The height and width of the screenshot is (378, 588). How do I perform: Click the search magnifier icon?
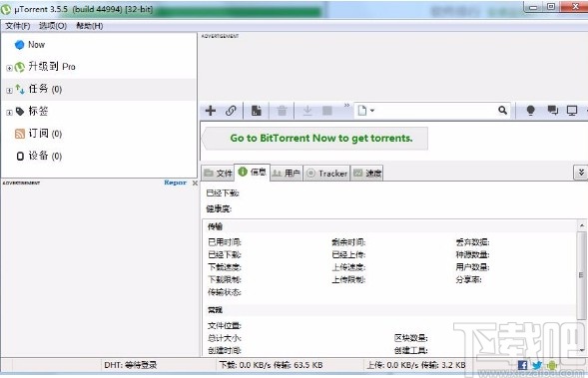(x=502, y=110)
